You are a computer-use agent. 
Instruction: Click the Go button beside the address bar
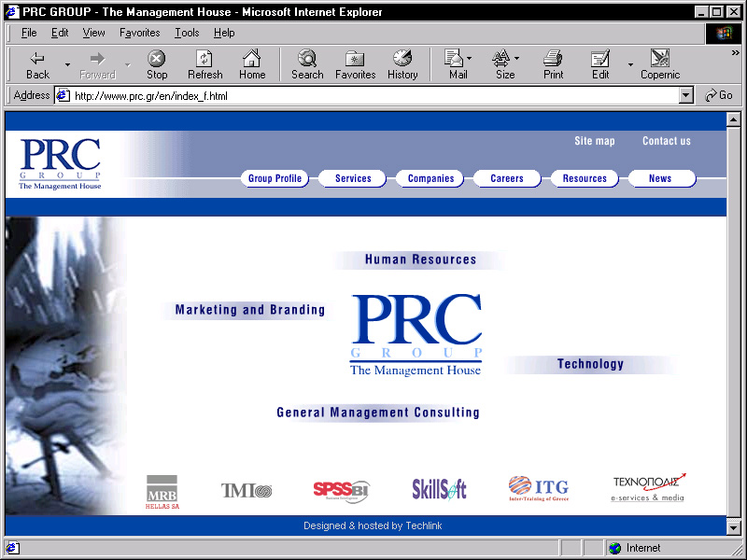pyautogui.click(x=719, y=95)
